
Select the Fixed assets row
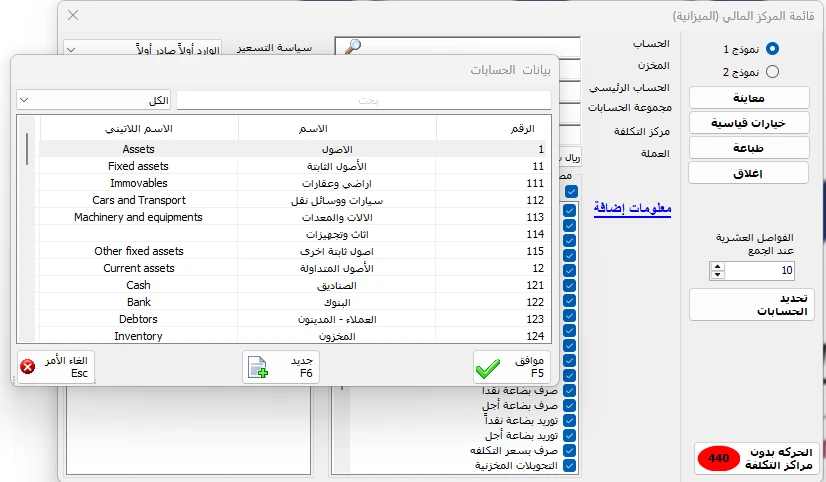292,166
